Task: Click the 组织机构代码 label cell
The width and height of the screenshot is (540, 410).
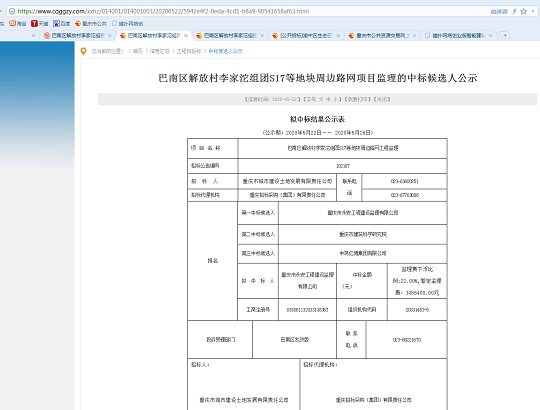Action: point(362,310)
